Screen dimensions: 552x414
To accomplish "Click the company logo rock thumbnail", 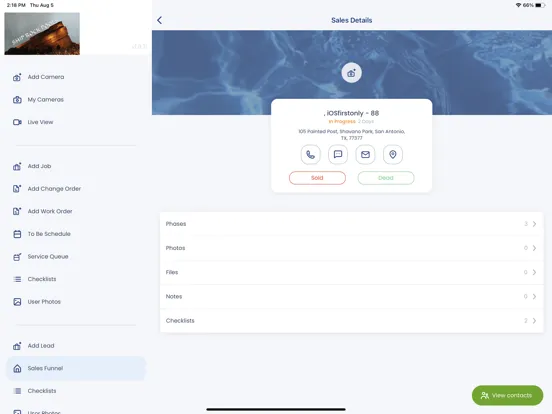I will (x=42, y=34).
